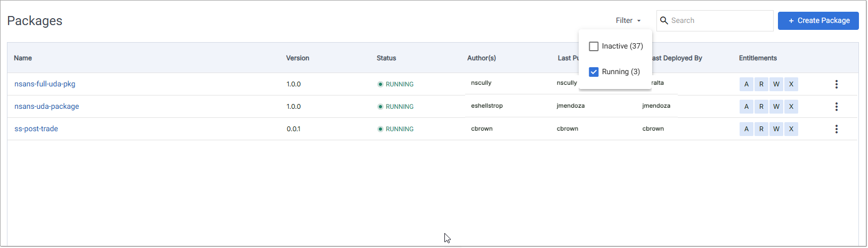Sort by the Version column header

(297, 58)
